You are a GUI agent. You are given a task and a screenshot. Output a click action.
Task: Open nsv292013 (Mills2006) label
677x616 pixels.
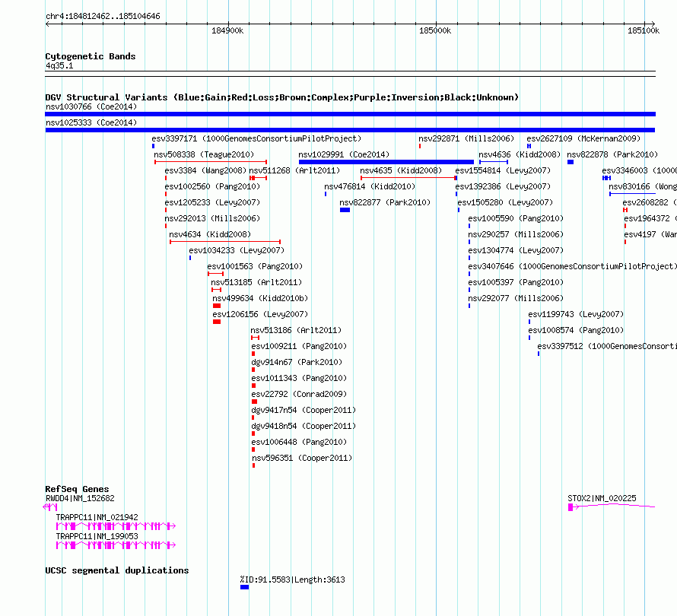click(x=212, y=218)
